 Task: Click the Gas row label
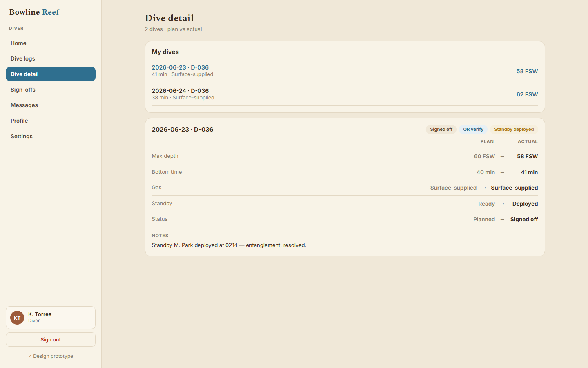156,188
